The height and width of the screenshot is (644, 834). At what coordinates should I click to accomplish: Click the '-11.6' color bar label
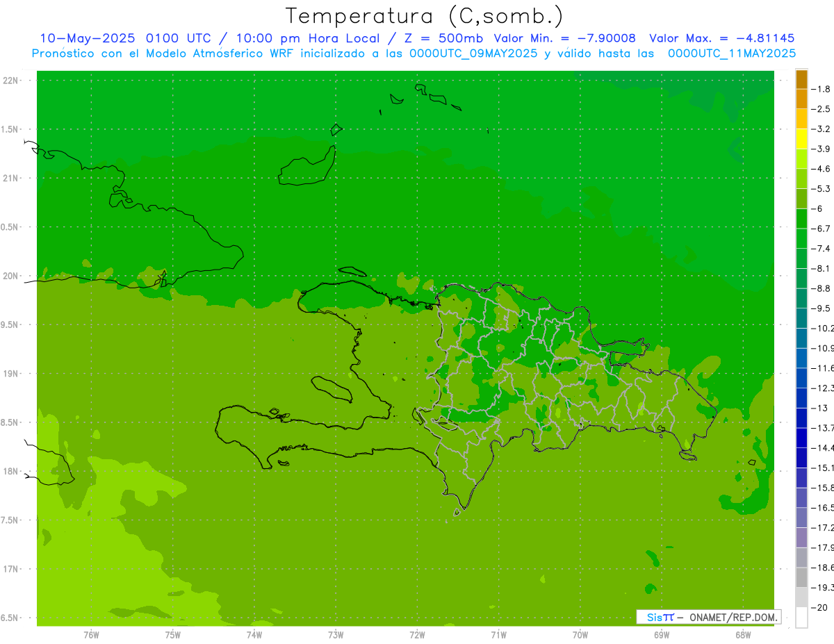pos(821,368)
